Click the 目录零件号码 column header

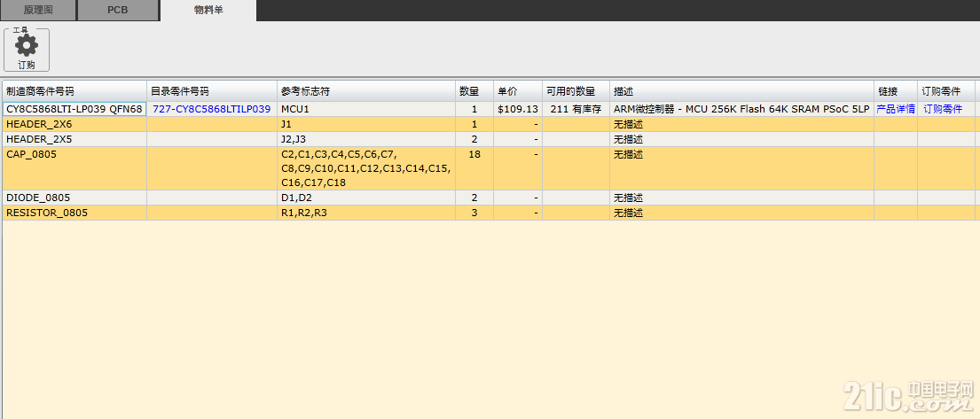point(212,91)
